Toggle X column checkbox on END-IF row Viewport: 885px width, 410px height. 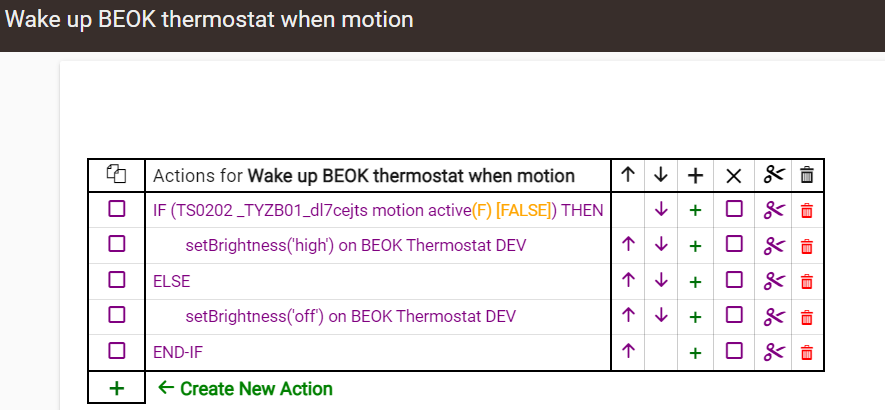pos(734,351)
